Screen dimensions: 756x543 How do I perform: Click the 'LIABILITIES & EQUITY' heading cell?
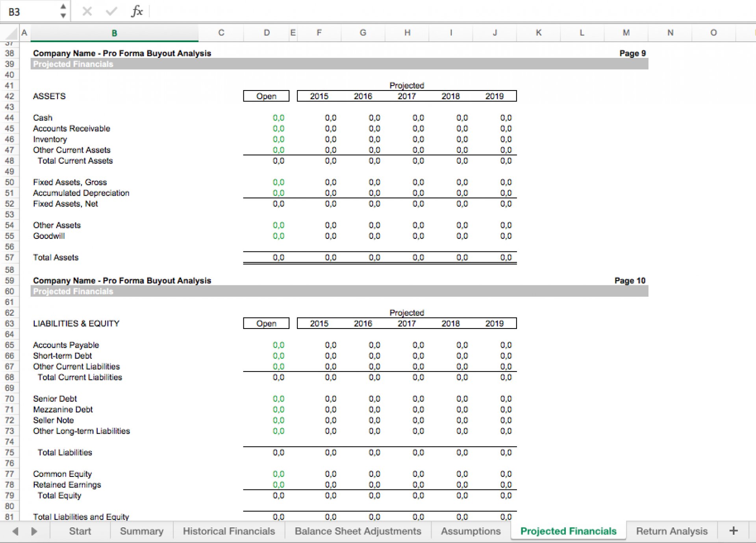click(x=76, y=323)
